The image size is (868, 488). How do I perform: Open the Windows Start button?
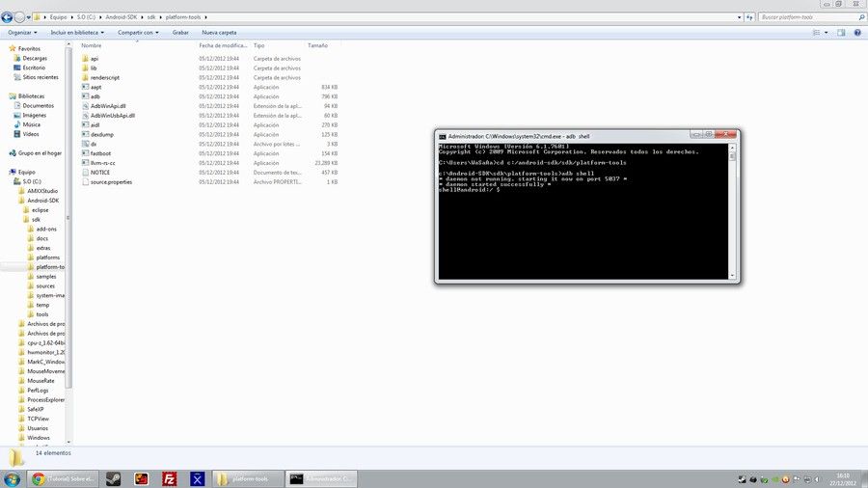(12, 478)
